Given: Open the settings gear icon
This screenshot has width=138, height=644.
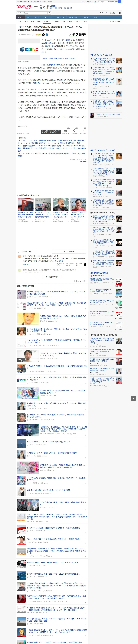Looking at the screenshot, I should 120,13.
